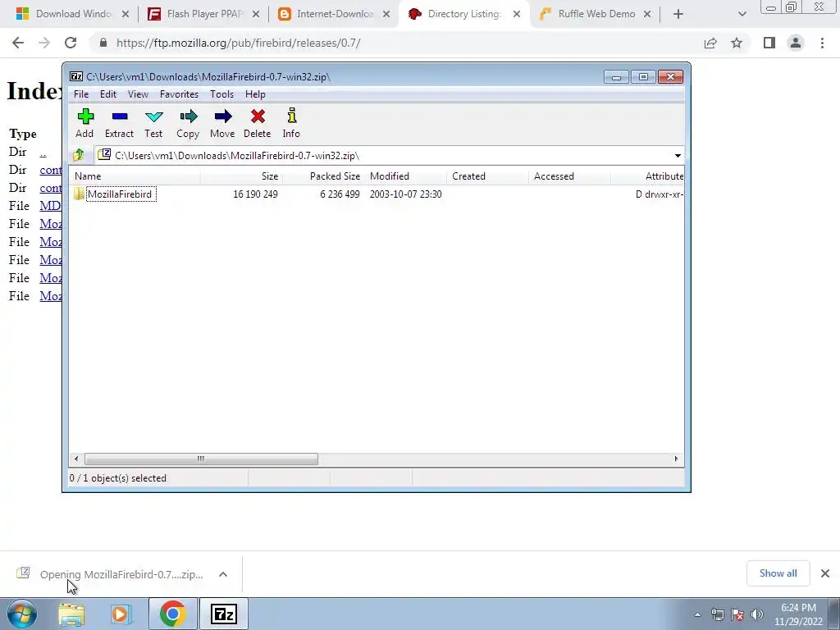The height and width of the screenshot is (630, 840).
Task: Open the volume control tray icon
Action: tap(757, 614)
